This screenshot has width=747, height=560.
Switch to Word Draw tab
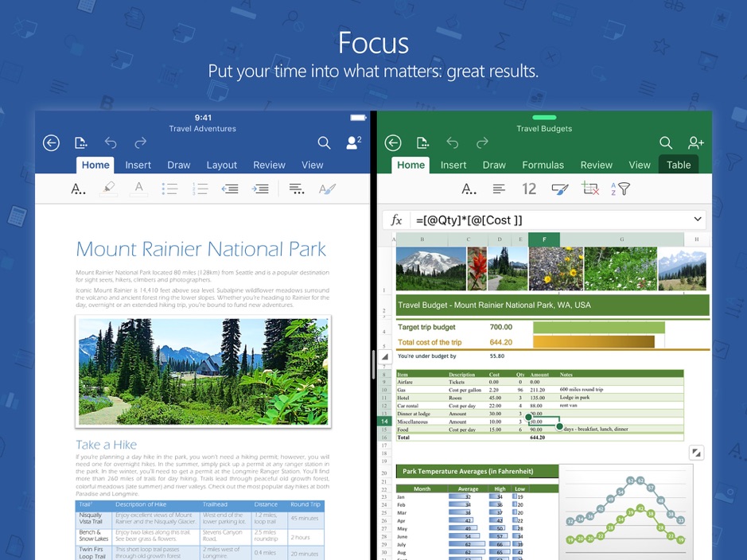coord(179,165)
